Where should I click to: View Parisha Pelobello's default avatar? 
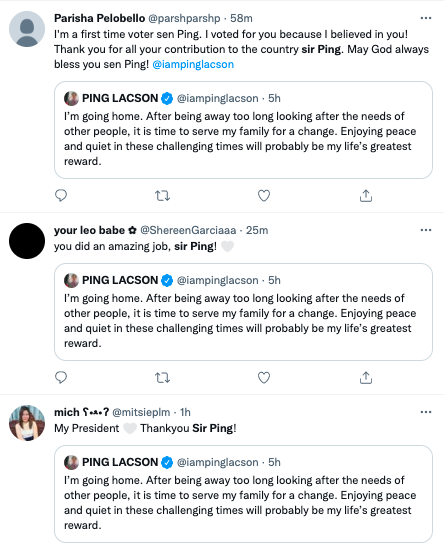[27, 29]
